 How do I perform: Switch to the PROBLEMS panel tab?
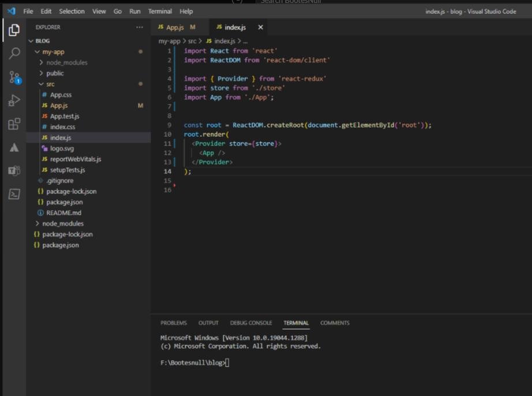(x=173, y=323)
